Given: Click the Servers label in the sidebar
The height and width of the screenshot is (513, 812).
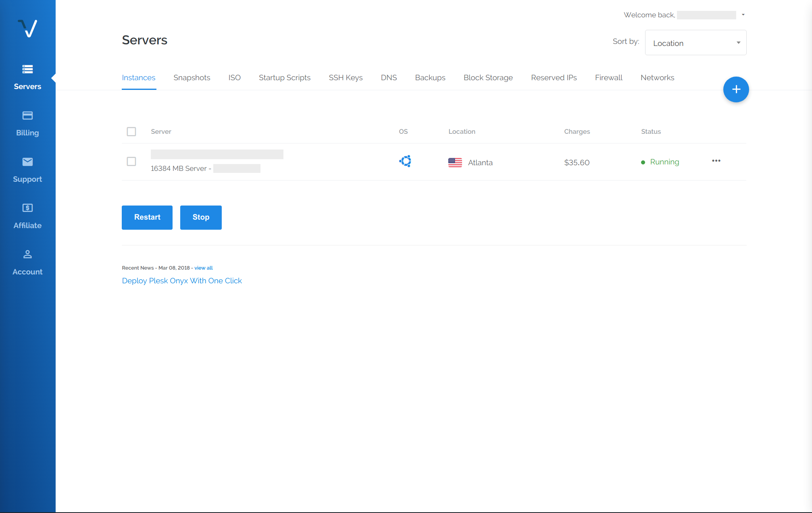Looking at the screenshot, I should (x=27, y=87).
